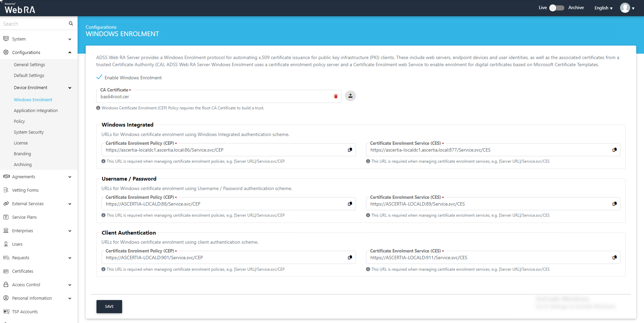The width and height of the screenshot is (644, 323).
Task: Open Application Integration
Action: 36,110
